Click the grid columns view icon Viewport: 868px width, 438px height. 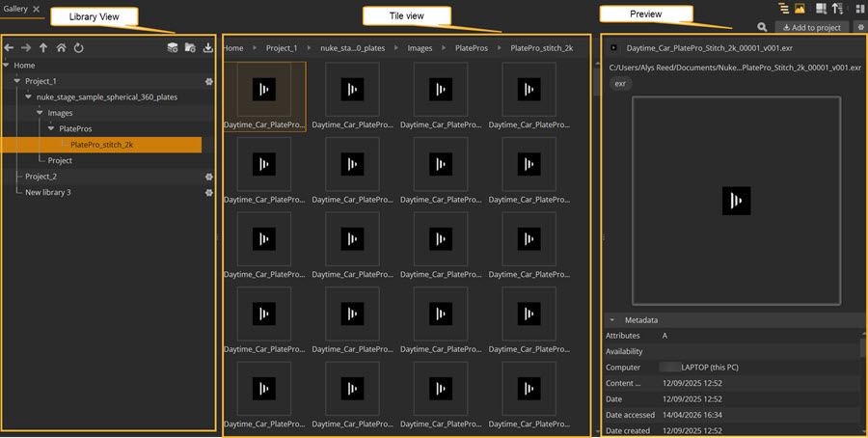tap(822, 9)
